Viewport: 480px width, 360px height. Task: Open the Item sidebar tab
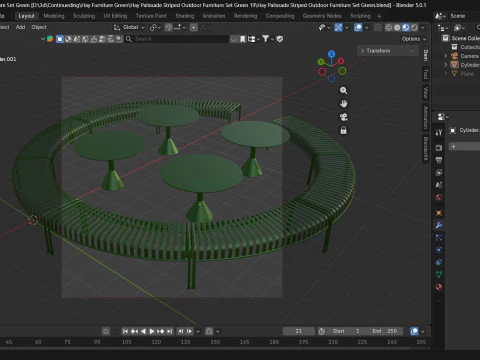(x=425, y=55)
